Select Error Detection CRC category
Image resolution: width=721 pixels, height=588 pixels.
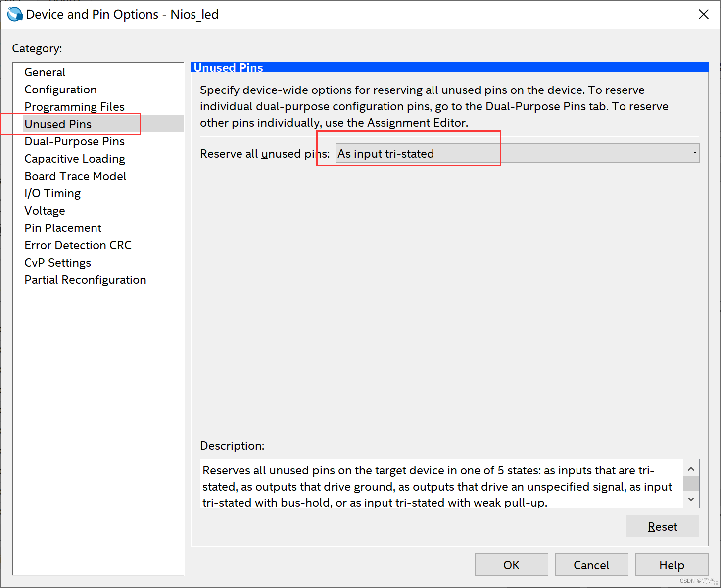point(78,245)
